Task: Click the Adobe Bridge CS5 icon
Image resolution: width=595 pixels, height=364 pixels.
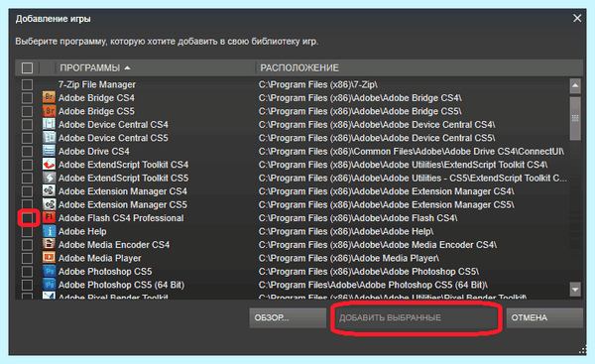Action: point(49,111)
